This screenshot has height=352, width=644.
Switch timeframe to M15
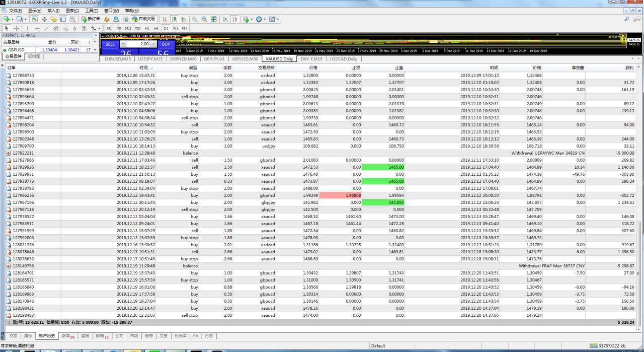click(x=128, y=28)
